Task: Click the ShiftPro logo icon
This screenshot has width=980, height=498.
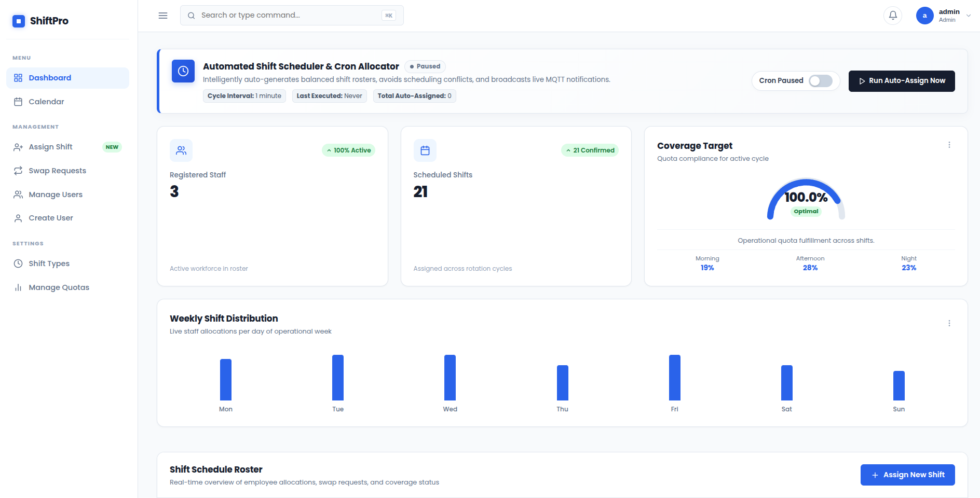Action: [x=19, y=21]
